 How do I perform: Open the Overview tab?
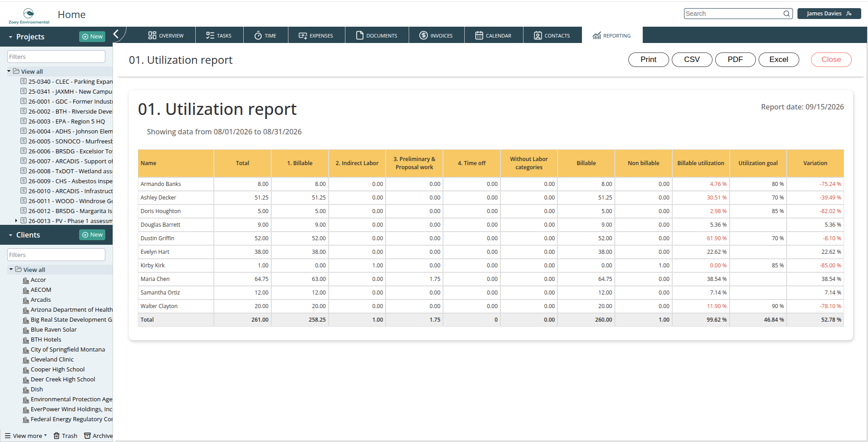pos(166,35)
